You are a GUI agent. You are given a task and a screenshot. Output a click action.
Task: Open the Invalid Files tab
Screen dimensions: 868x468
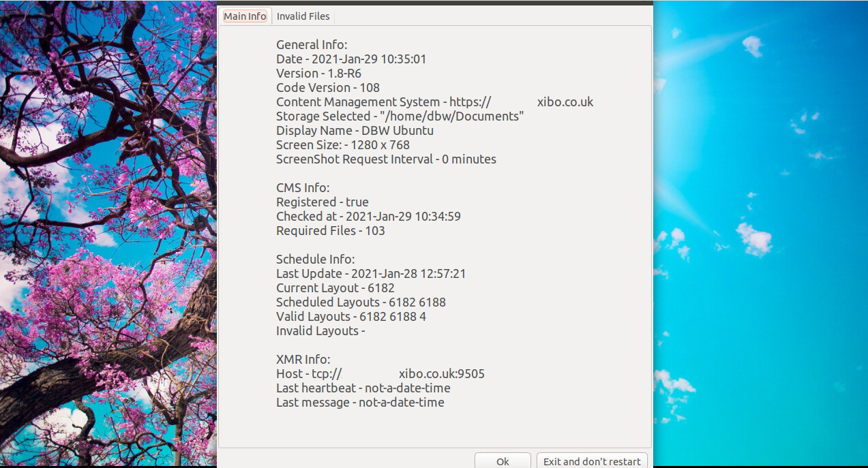(x=303, y=16)
